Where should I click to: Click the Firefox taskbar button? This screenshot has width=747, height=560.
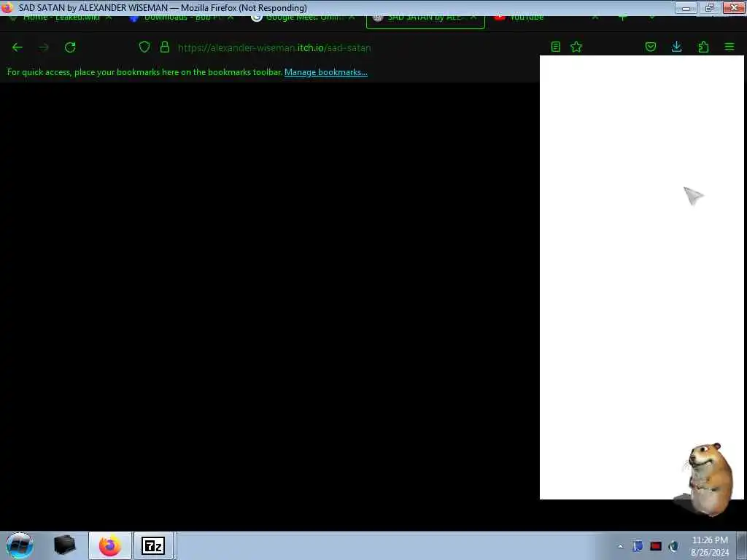tap(110, 545)
